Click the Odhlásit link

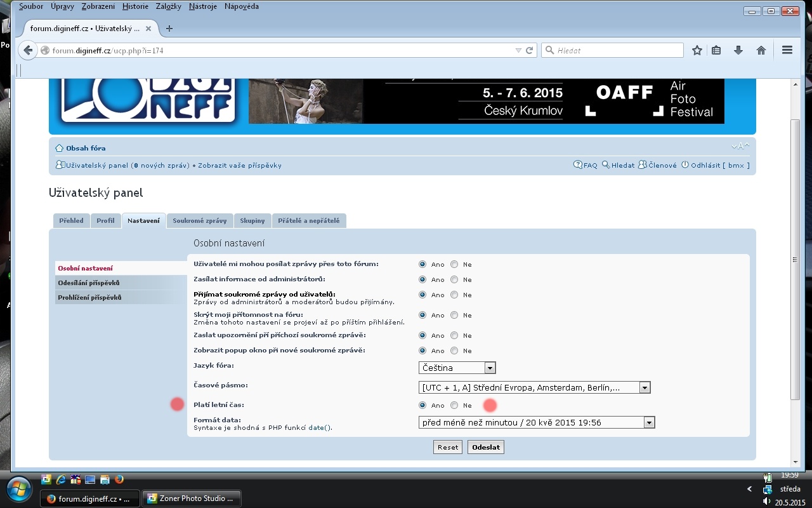click(705, 165)
